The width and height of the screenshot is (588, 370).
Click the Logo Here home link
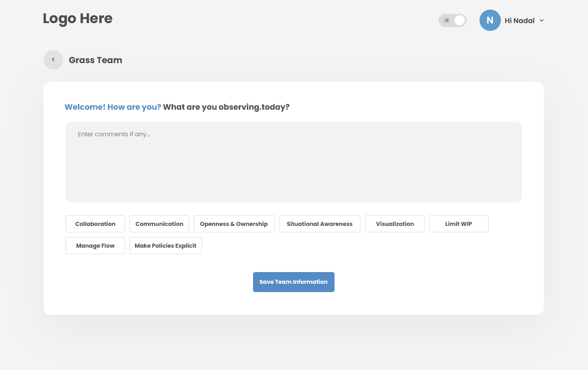[x=78, y=19]
